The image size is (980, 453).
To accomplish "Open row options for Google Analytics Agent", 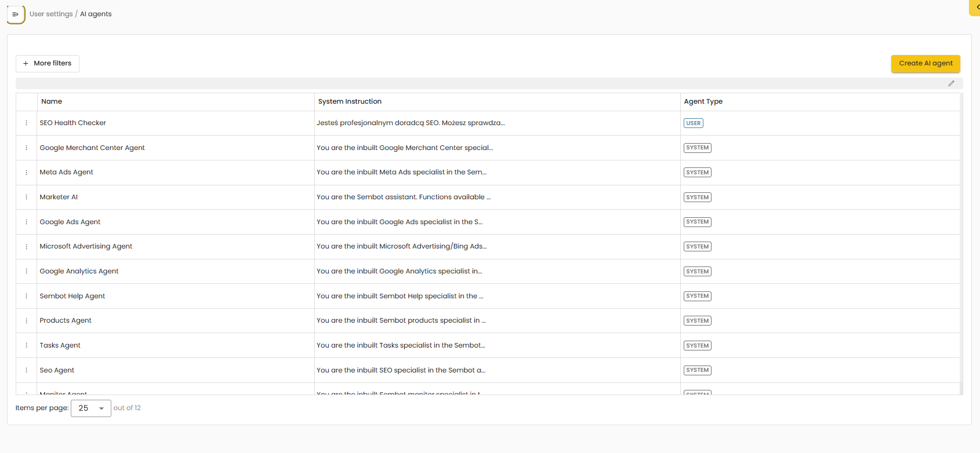I will click(27, 271).
